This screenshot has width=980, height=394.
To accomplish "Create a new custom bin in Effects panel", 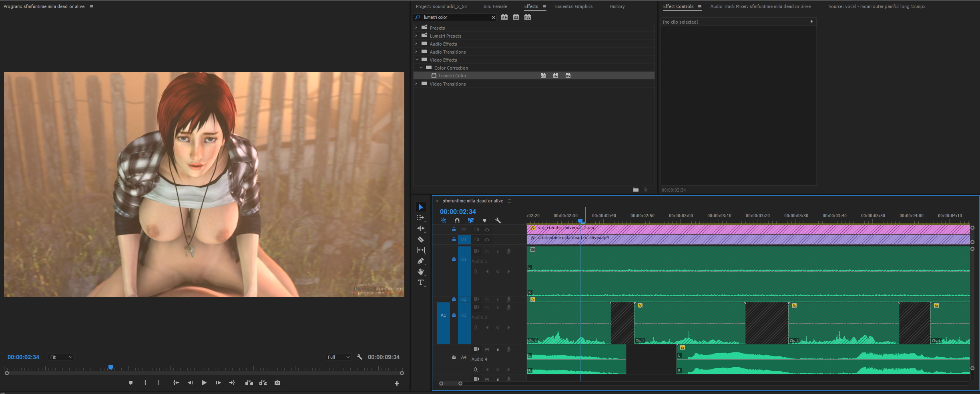I will [x=636, y=190].
